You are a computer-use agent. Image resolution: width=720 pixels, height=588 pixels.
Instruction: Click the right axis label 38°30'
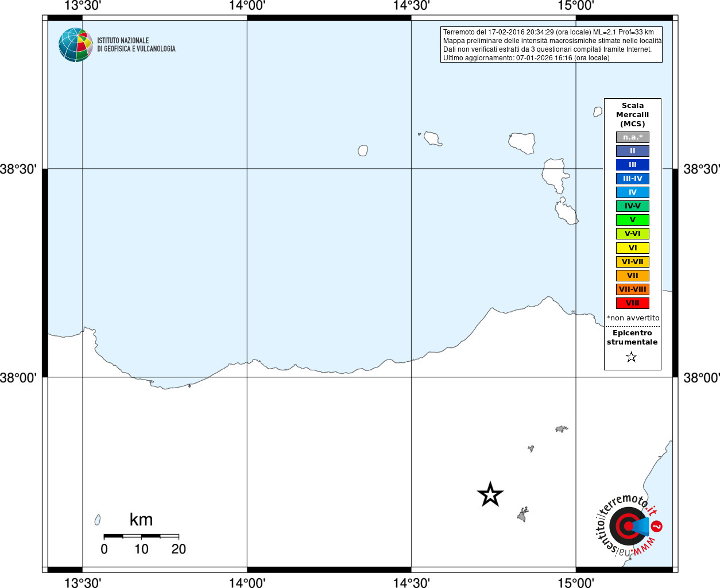pos(702,169)
